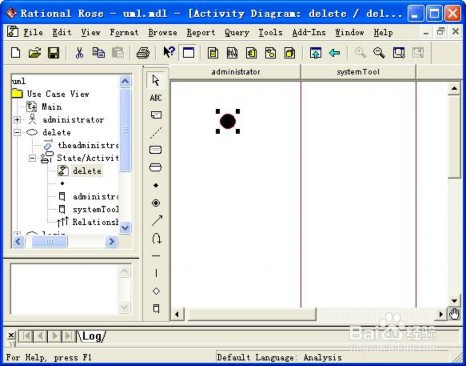Select the Horizontal Synchronization bar tool

click(156, 256)
